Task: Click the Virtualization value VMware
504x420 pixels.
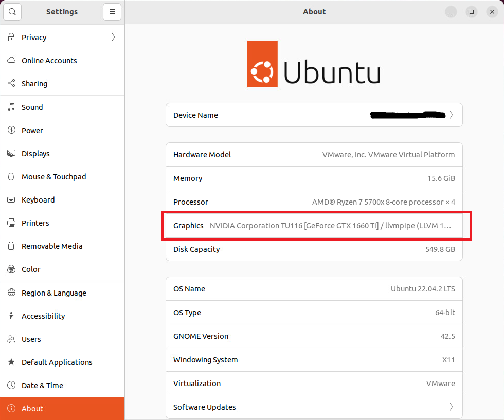Action: (440, 384)
